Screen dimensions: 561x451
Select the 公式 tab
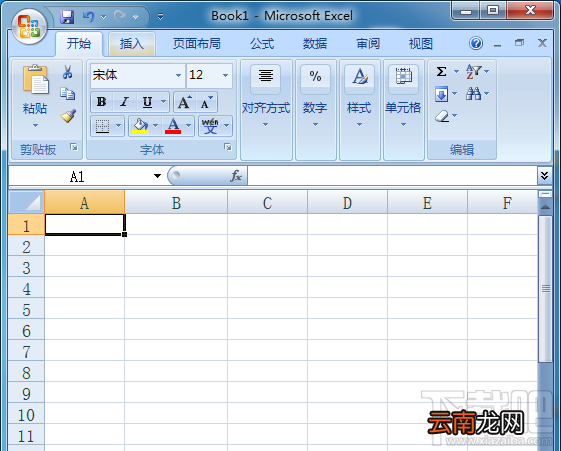[x=262, y=44]
